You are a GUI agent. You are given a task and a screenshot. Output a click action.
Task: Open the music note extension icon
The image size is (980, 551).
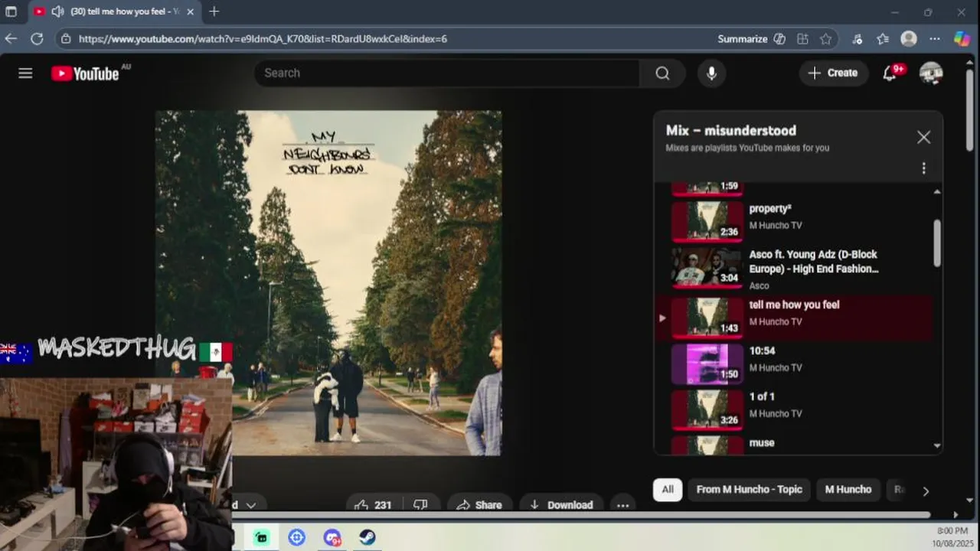[857, 38]
